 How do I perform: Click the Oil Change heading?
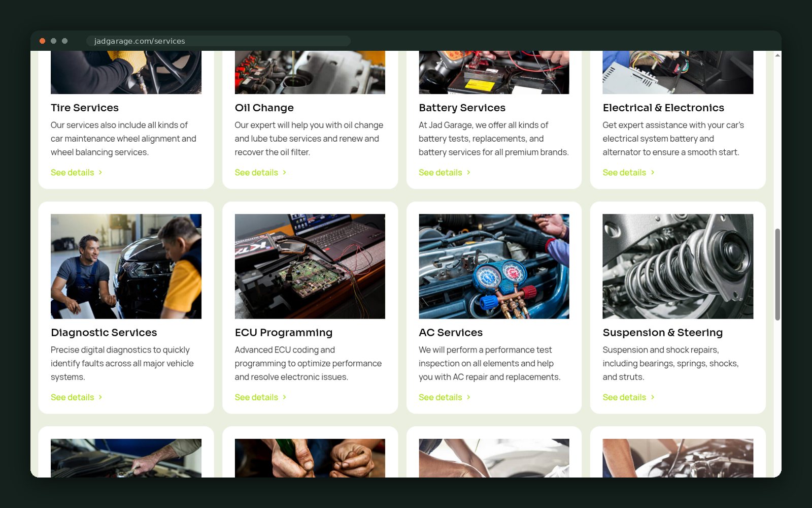point(264,108)
